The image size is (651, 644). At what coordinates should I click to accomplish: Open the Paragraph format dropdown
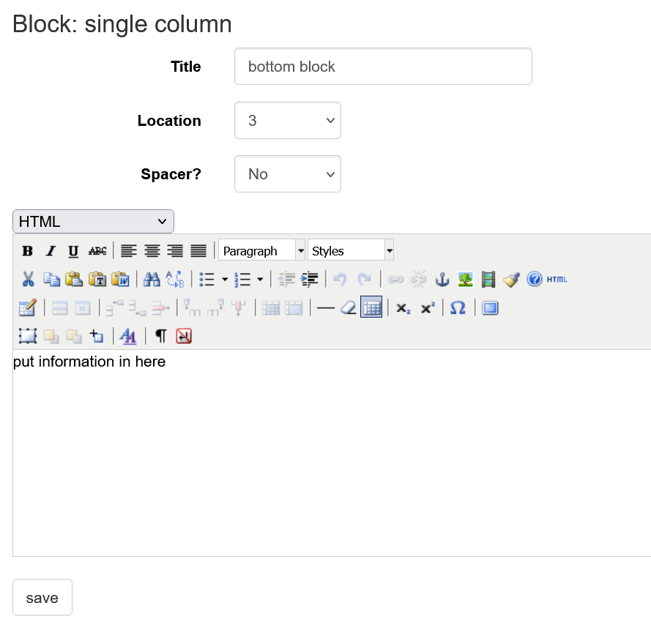coord(261,250)
